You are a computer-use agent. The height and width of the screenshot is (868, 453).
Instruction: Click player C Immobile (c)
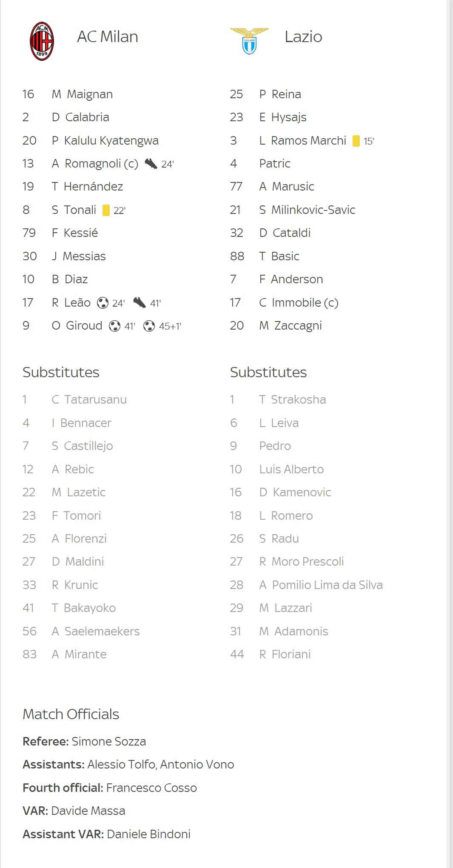point(299,302)
